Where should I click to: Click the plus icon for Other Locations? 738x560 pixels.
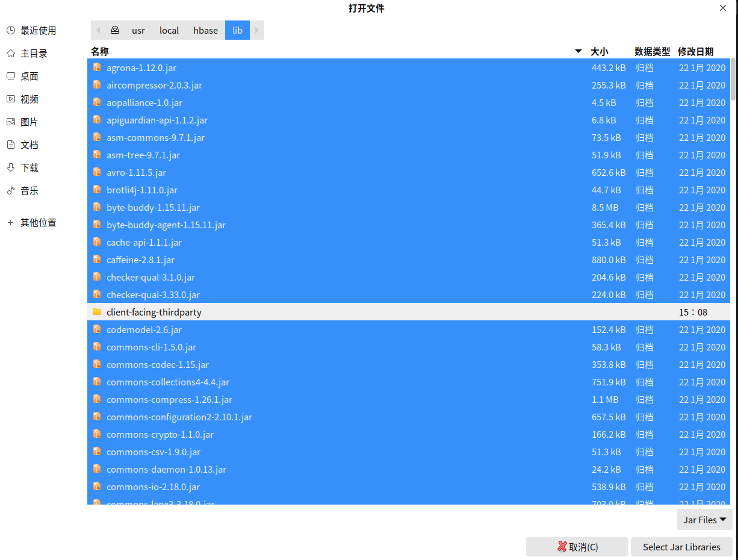click(x=10, y=222)
